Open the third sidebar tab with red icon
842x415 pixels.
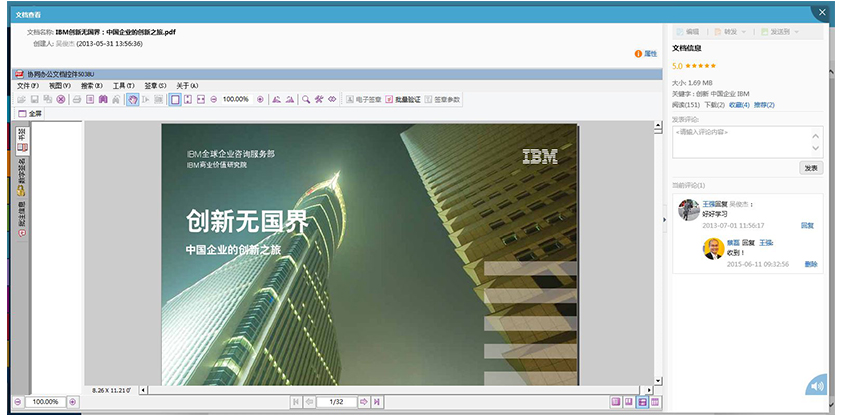[22, 219]
